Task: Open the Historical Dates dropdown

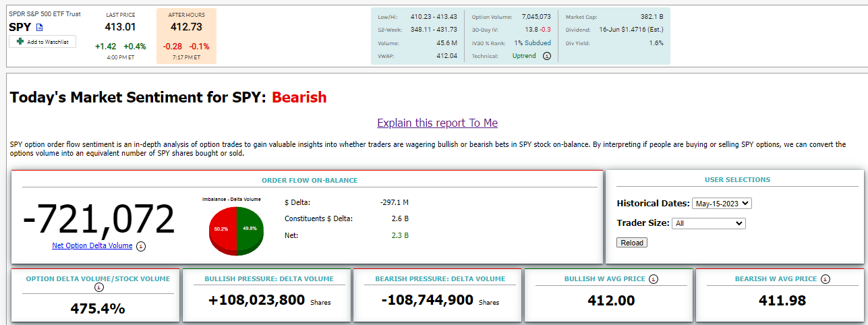Action: [x=722, y=203]
